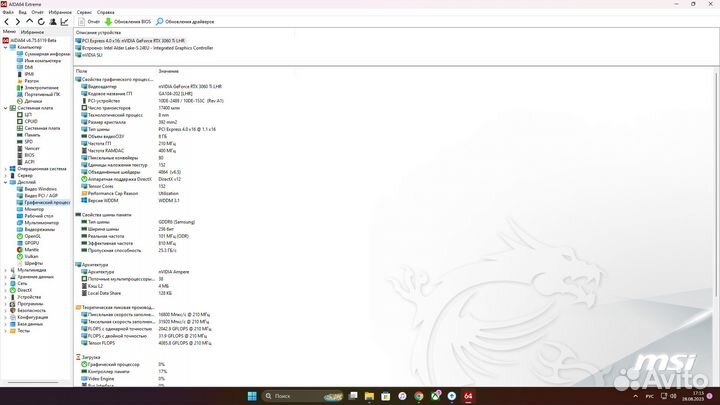The height and width of the screenshot is (405, 720).
Task: Select the DMI tree item
Action: (x=25, y=68)
